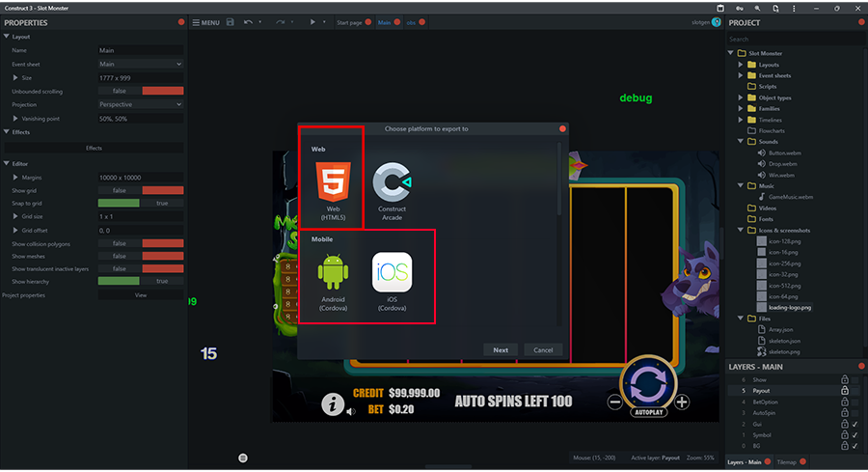868x472 pixels.
Task: Toggle Show collision polygons property
Action: tap(141, 243)
